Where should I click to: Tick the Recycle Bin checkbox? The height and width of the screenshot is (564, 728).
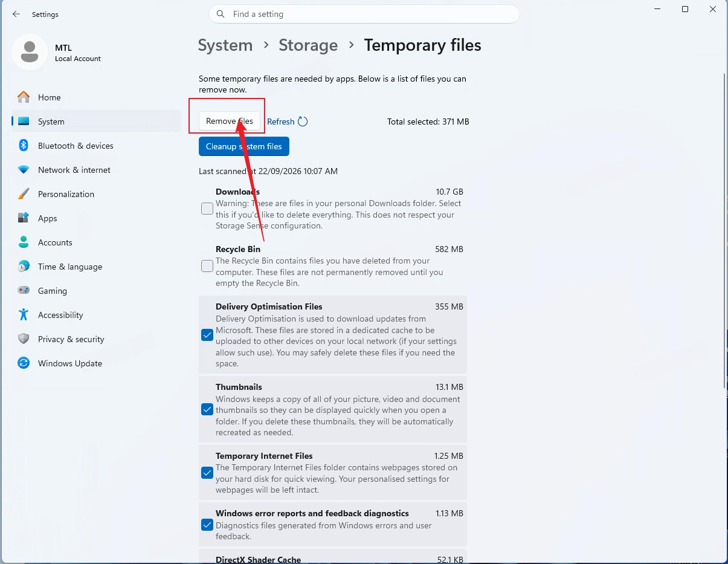(207, 266)
